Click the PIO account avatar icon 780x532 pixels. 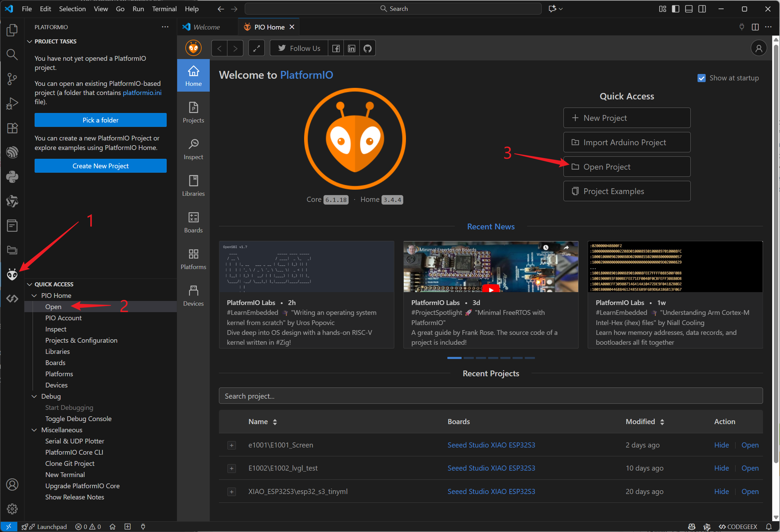point(759,49)
